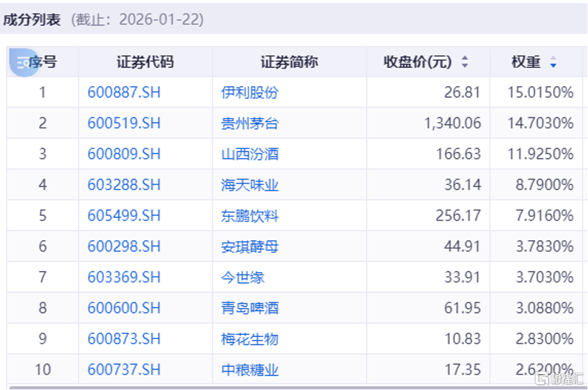Open the 安琪酵母 security name link

(x=249, y=247)
